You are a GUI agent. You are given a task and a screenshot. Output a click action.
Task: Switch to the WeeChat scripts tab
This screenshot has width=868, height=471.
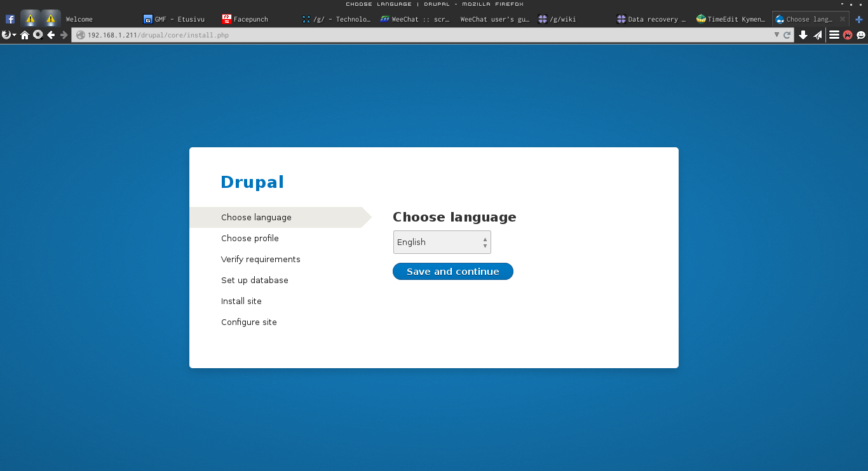[x=415, y=19]
